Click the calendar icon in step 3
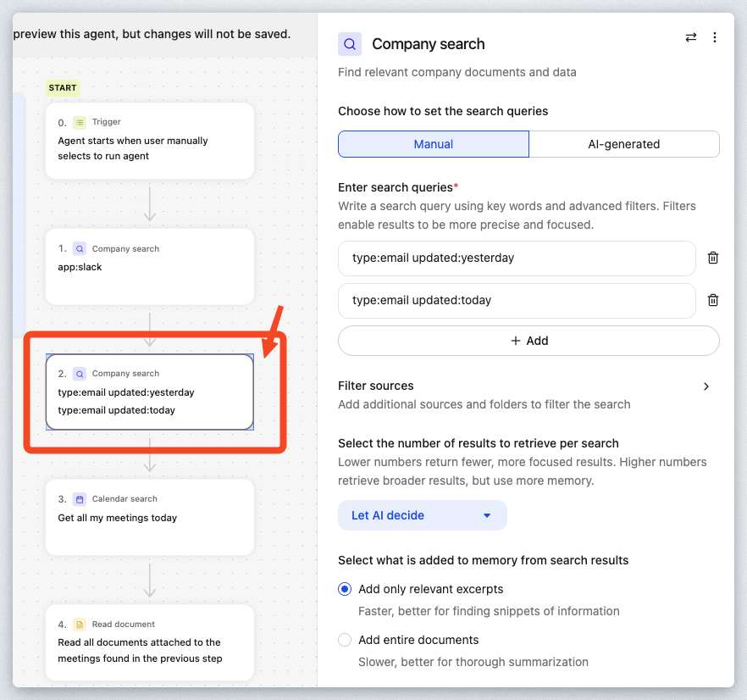 click(x=80, y=499)
